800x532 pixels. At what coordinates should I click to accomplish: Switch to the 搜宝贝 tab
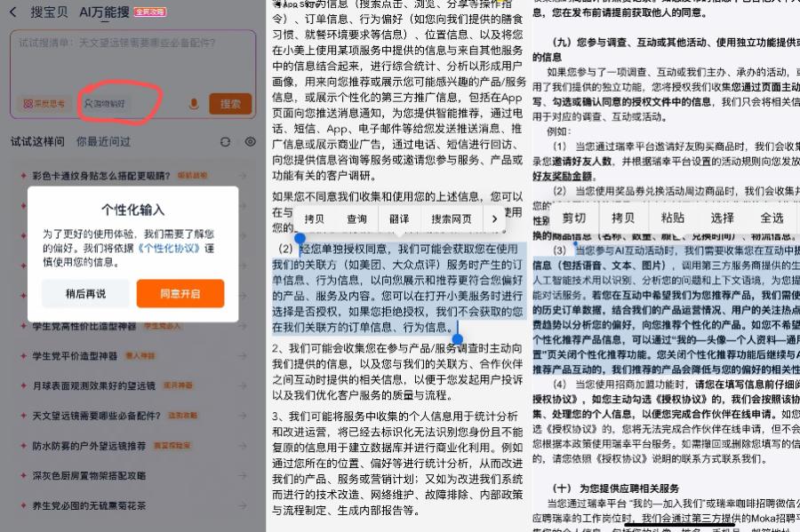point(49,12)
